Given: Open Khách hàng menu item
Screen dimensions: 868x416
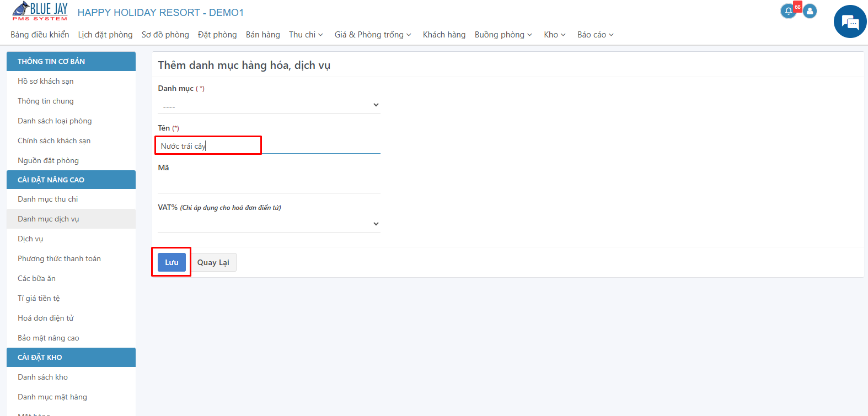Looking at the screenshot, I should click(x=444, y=35).
